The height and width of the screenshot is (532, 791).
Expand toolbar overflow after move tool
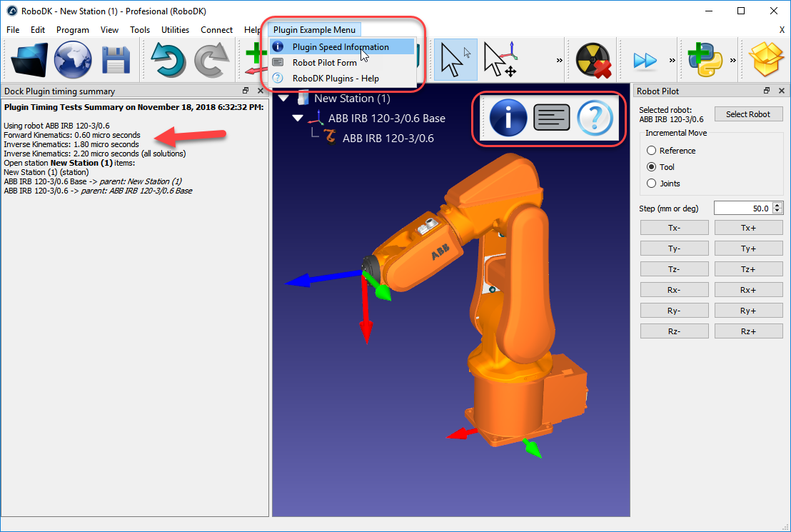[x=560, y=61]
